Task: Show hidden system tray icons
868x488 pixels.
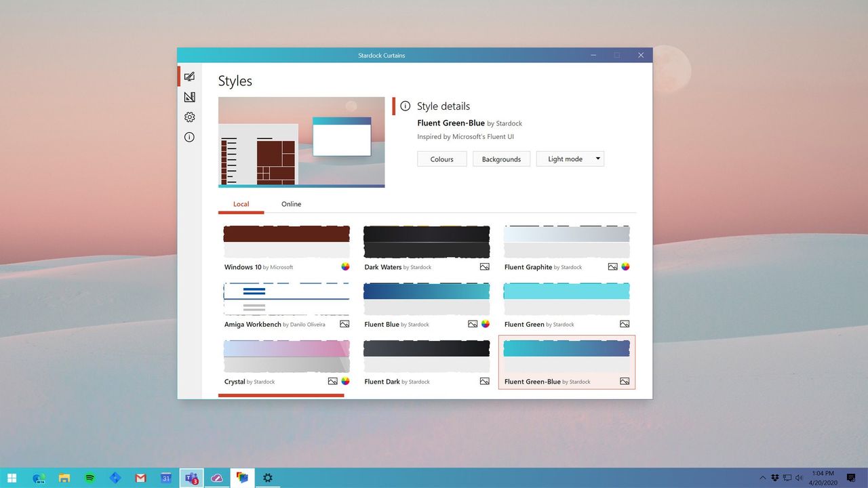Action: point(763,478)
